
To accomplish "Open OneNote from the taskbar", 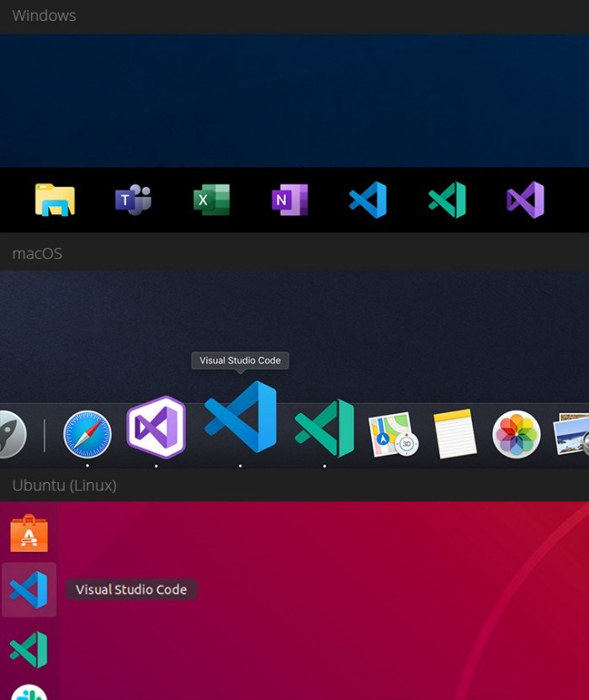I will (290, 199).
